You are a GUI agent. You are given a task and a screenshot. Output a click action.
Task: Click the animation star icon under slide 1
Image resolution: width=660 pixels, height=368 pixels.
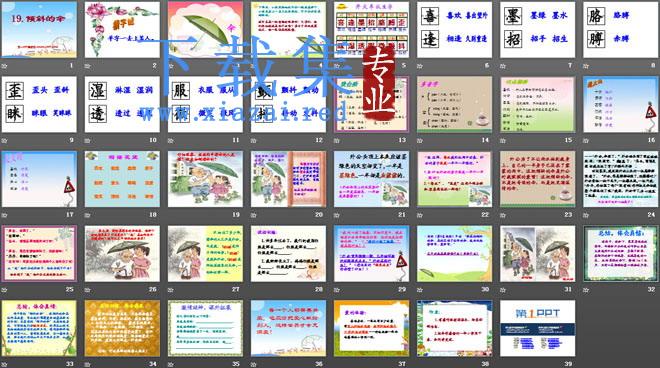(x=4, y=66)
